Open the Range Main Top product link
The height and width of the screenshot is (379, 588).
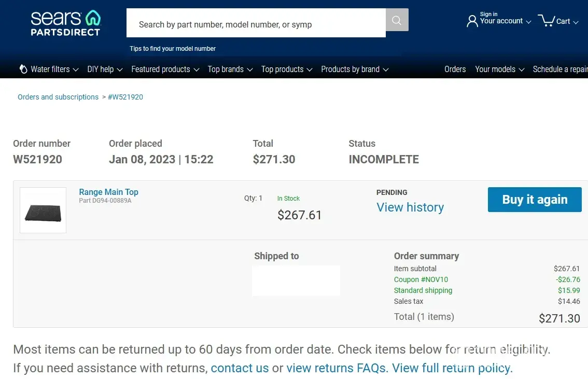click(x=108, y=192)
